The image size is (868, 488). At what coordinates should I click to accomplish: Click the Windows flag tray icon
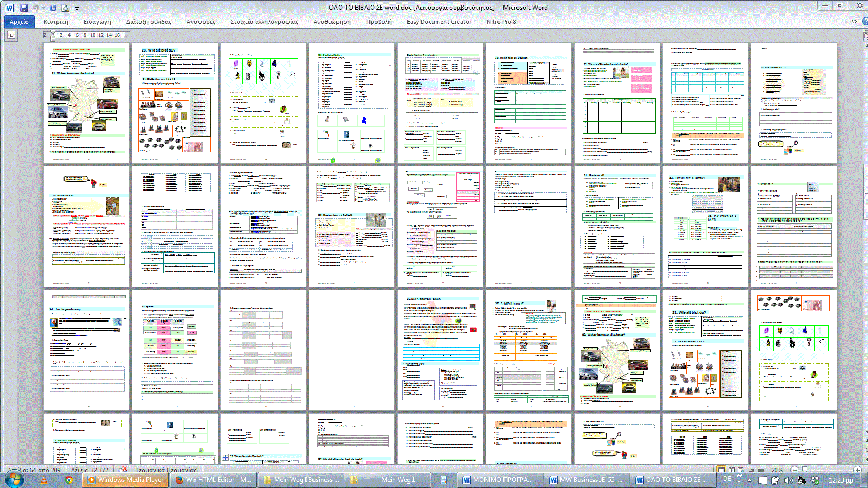763,480
